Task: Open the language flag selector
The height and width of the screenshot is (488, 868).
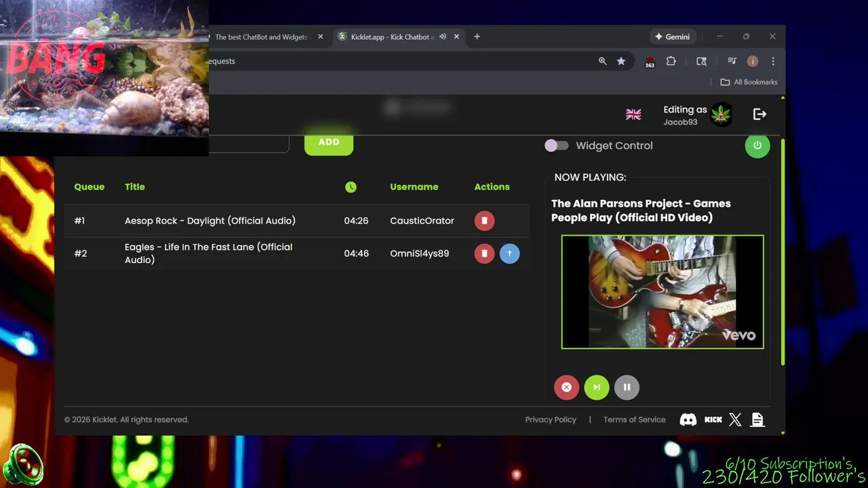Action: [x=633, y=115]
